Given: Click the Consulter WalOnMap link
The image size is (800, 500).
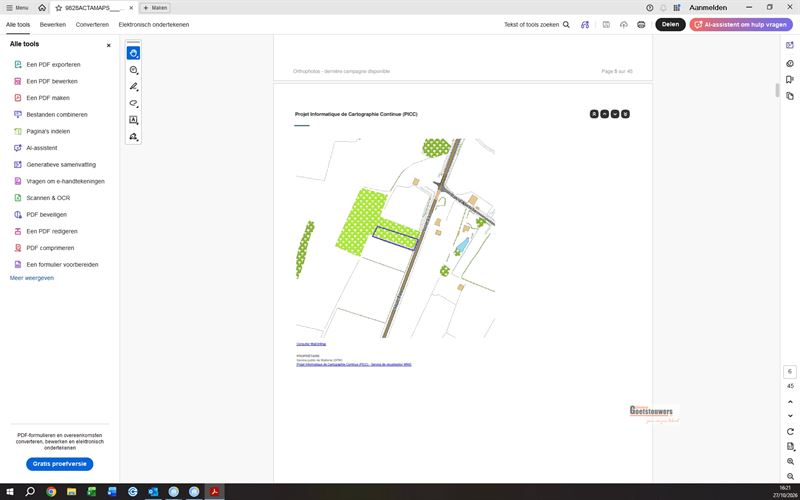Looking at the screenshot, I should (311, 344).
